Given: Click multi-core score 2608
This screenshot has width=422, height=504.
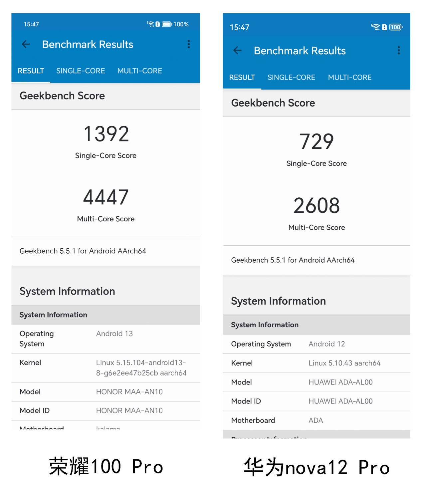Looking at the screenshot, I should (x=316, y=205).
